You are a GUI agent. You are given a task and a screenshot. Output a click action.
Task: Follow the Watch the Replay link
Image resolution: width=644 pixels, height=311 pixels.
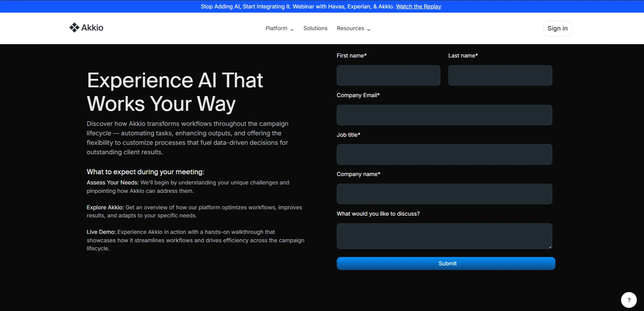[418, 6]
